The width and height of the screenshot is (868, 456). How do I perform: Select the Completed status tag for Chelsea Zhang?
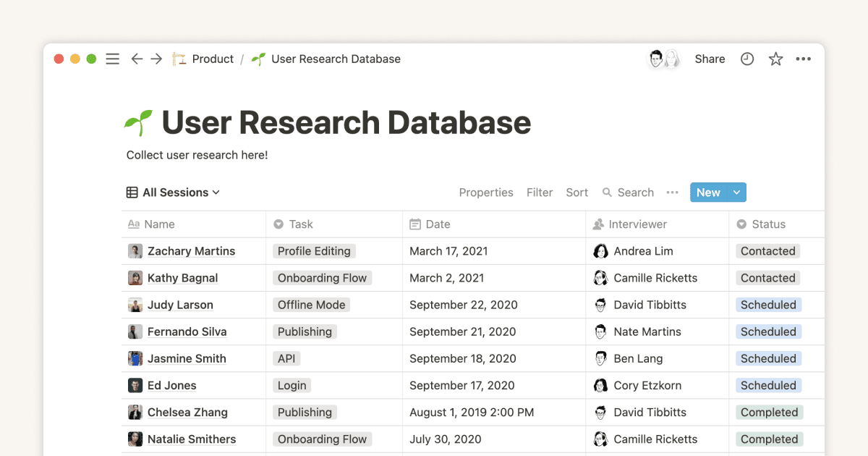[769, 412]
